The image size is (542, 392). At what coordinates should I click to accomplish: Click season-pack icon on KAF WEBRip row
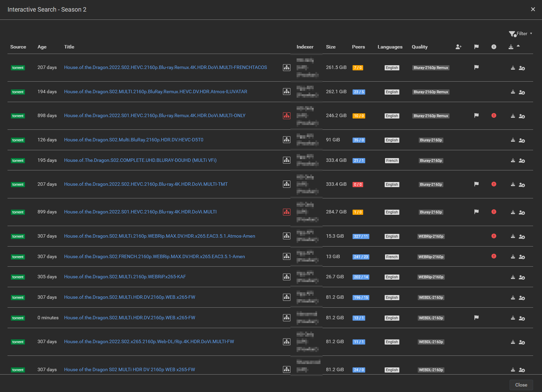tap(287, 277)
